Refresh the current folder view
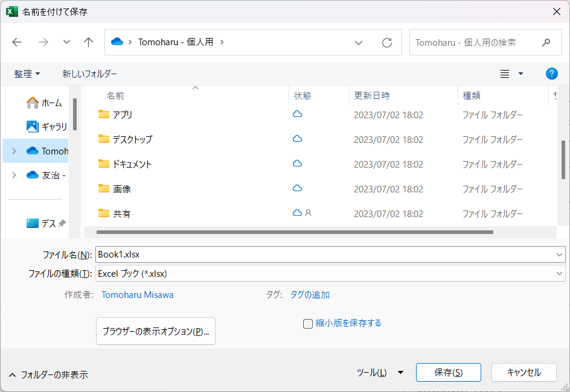 (387, 42)
